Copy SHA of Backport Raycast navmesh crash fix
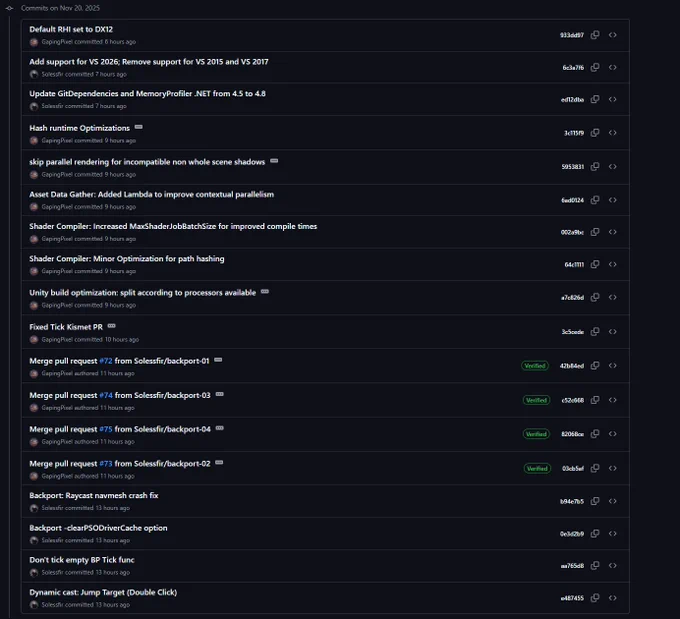 pos(595,501)
